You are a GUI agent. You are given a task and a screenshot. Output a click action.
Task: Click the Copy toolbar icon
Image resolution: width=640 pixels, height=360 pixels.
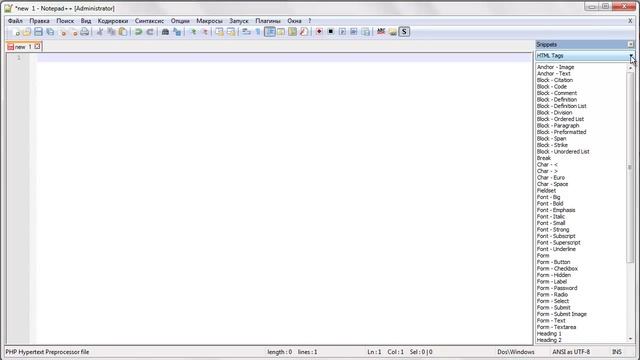click(111, 32)
